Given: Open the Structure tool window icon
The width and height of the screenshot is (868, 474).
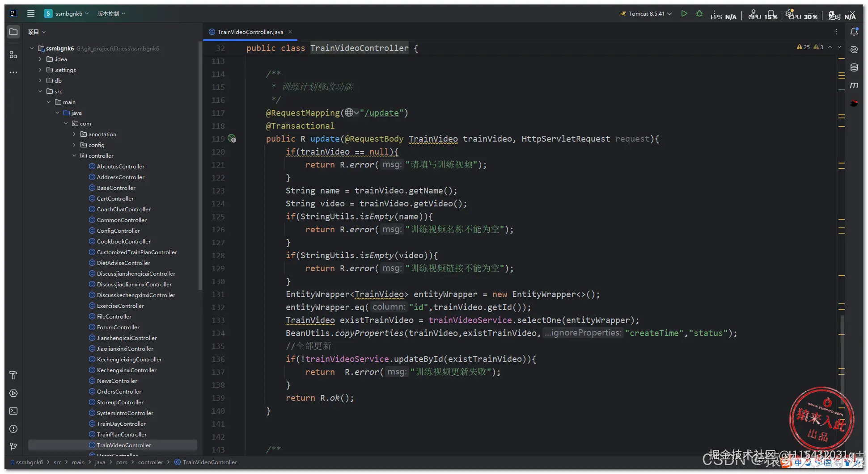Looking at the screenshot, I should [13, 55].
